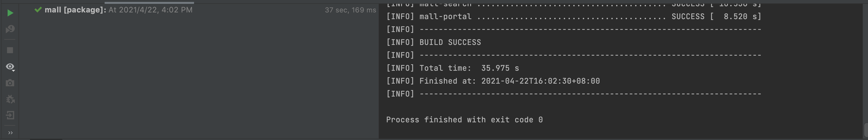Rerun the mall package Maven build
The width and height of the screenshot is (868, 140).
click(x=10, y=13)
